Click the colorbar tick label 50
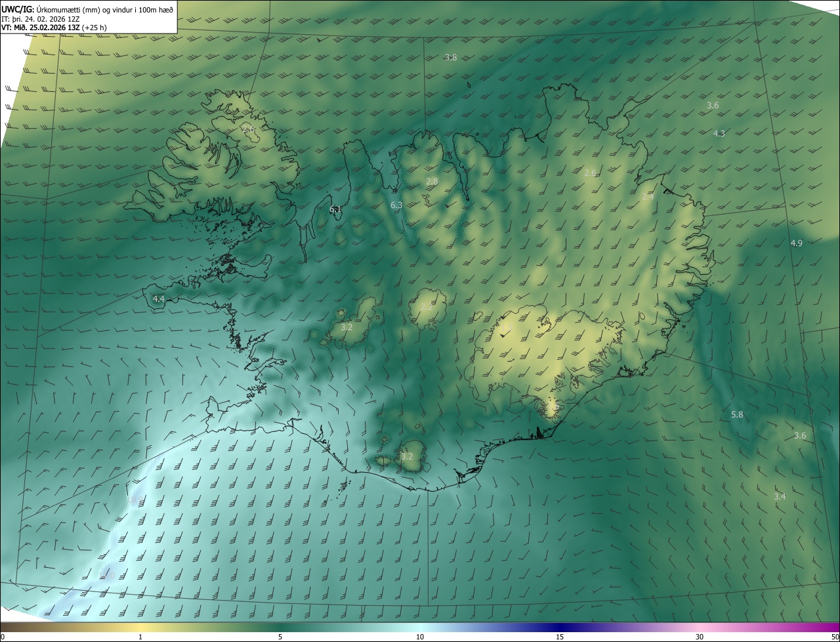The width and height of the screenshot is (840, 642). (x=835, y=637)
